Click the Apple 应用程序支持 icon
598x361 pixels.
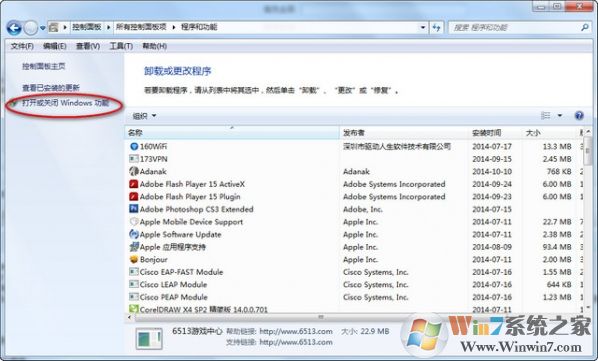[134, 247]
